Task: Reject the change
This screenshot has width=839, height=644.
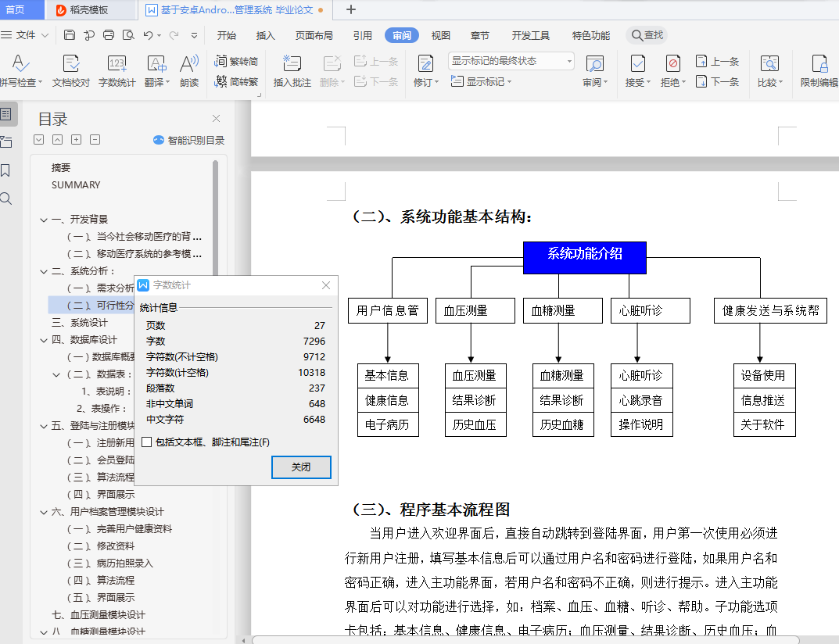Action: point(672,70)
